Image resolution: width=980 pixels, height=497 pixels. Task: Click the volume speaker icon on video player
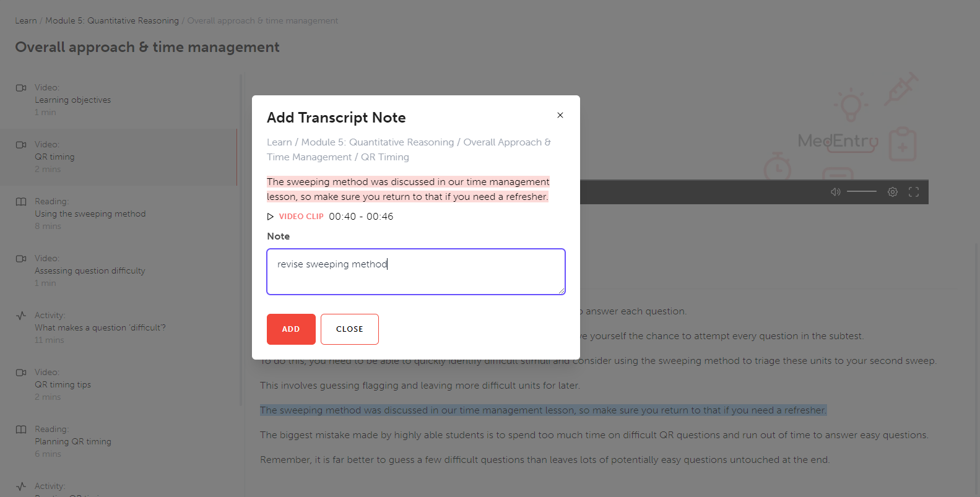pyautogui.click(x=836, y=192)
